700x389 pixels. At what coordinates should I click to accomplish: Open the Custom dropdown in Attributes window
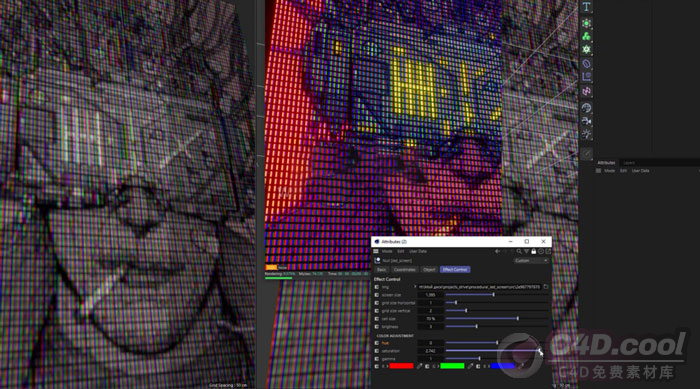[x=531, y=260]
